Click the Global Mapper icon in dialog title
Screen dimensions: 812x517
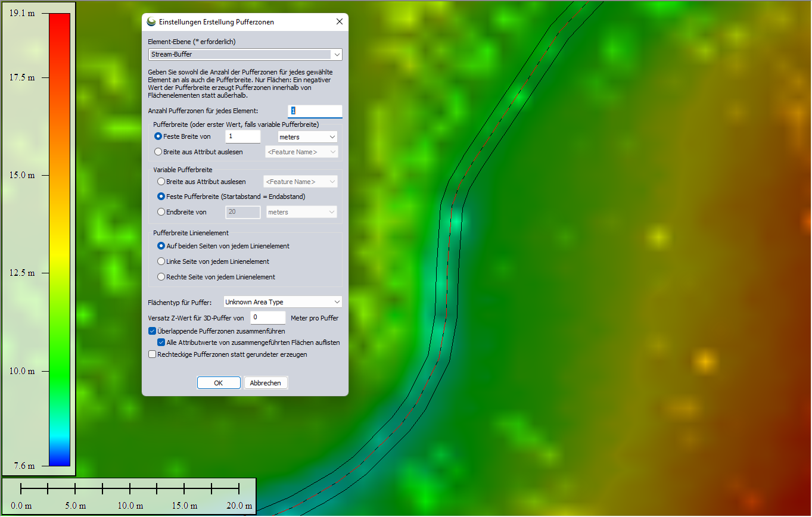point(151,21)
